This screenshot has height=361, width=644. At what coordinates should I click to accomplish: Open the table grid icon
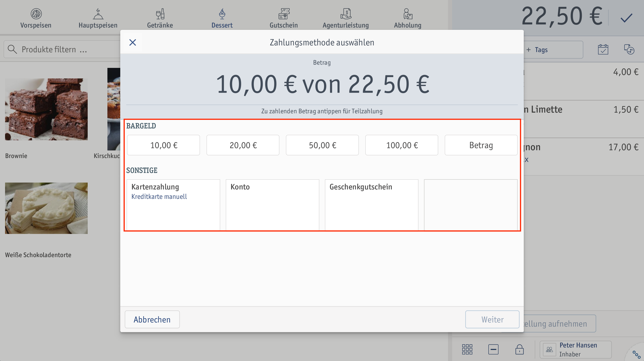pos(467,349)
